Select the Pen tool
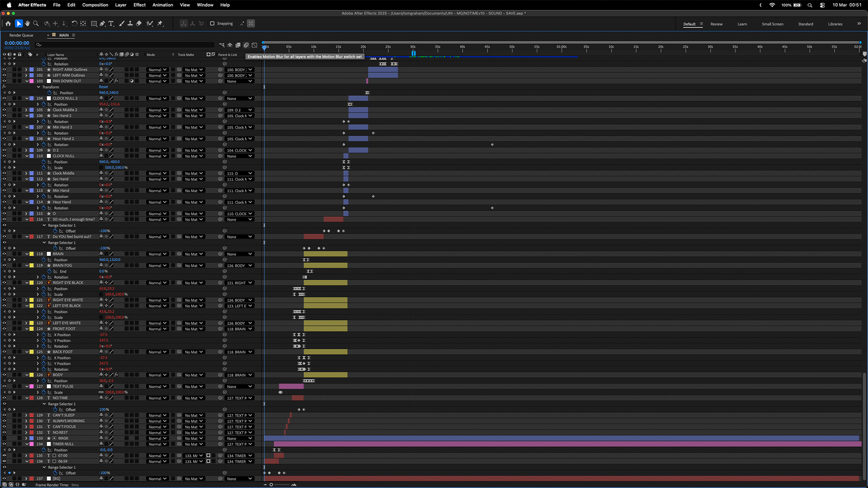 pyautogui.click(x=103, y=23)
